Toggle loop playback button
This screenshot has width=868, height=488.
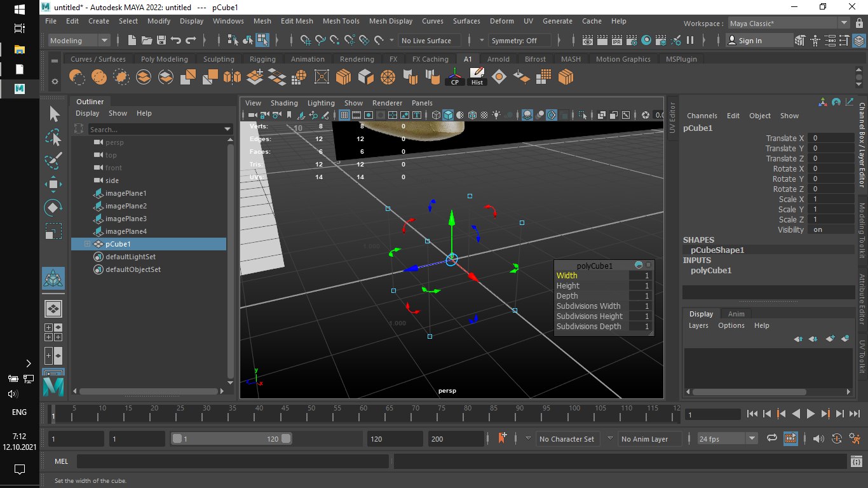click(772, 438)
